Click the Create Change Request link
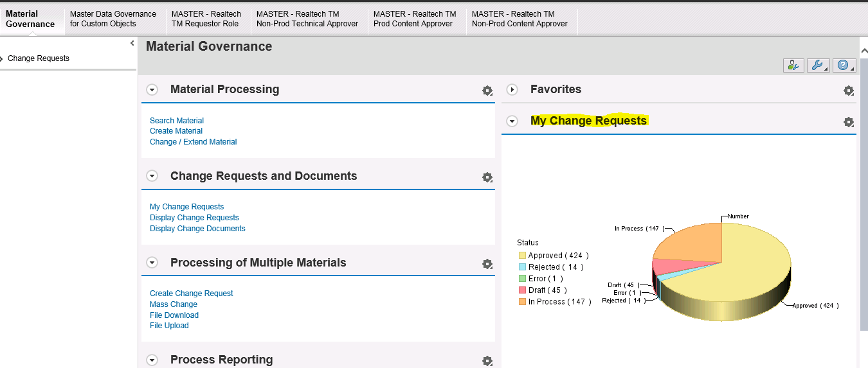Screen dimensions: 868x368 [192, 294]
